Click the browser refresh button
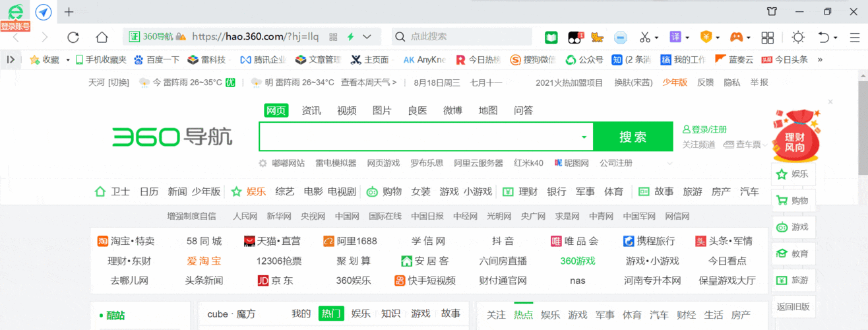 pyautogui.click(x=73, y=37)
